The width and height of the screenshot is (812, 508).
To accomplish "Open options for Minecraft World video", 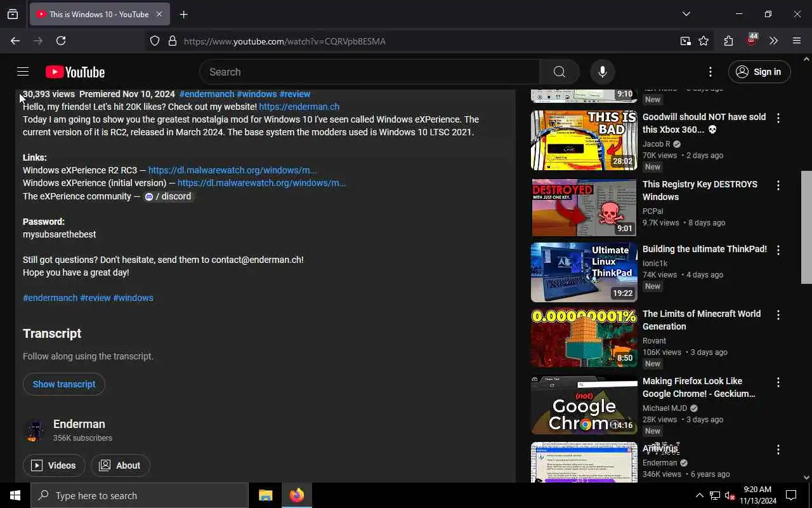I will pyautogui.click(x=778, y=315).
